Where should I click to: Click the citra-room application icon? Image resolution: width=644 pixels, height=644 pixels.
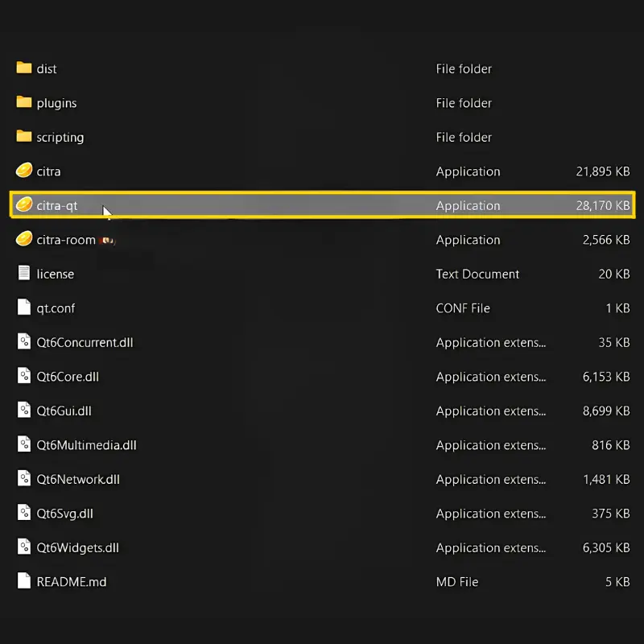pos(24,240)
